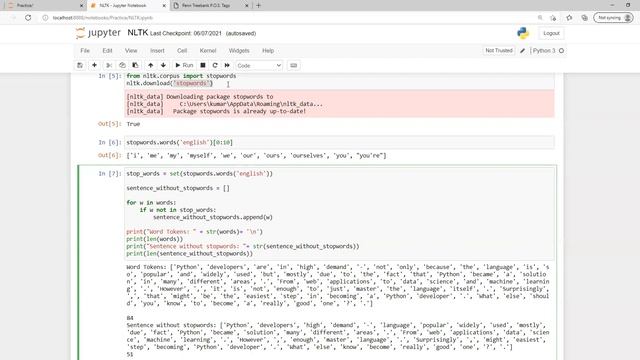Click Sentence without stopwords output text

coord(338,336)
